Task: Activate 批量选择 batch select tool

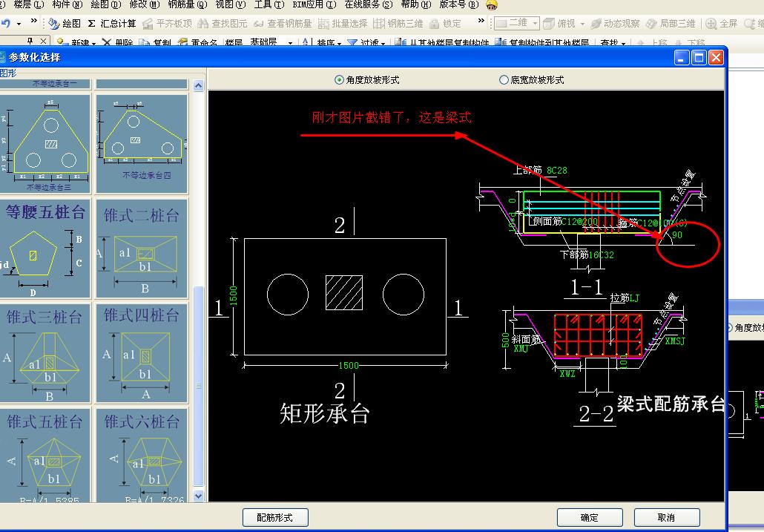Action: [343, 24]
